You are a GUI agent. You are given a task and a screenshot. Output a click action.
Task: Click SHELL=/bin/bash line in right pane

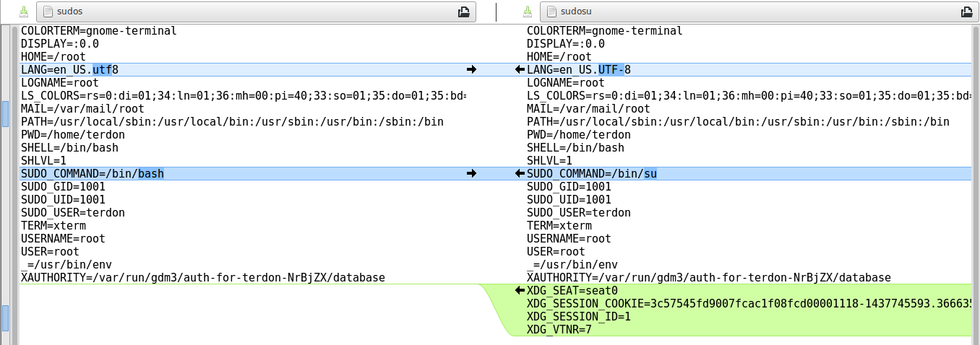(575, 148)
